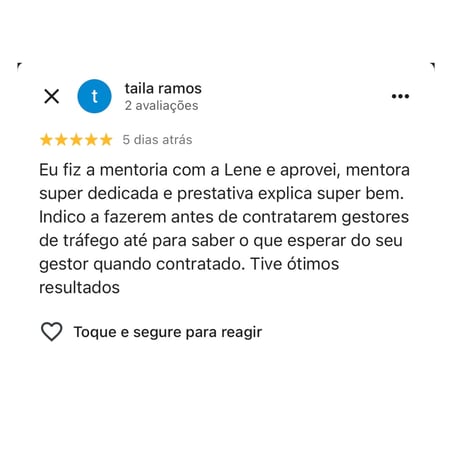Click the "Tive ótimos" sentence

coord(295,264)
